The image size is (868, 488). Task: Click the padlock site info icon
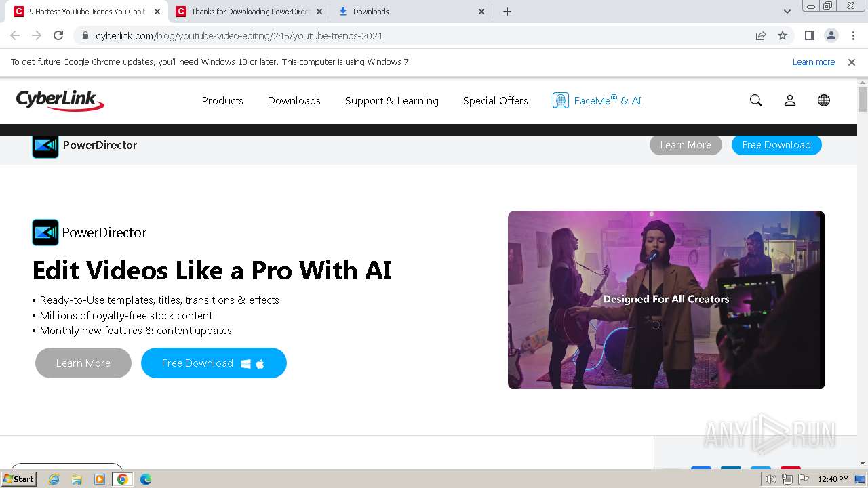coord(85,36)
